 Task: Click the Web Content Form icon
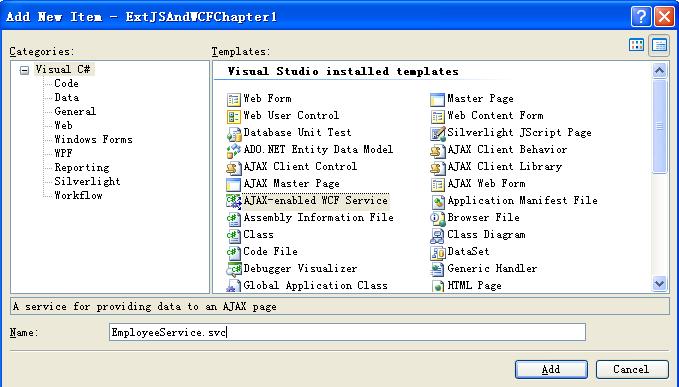point(437,116)
